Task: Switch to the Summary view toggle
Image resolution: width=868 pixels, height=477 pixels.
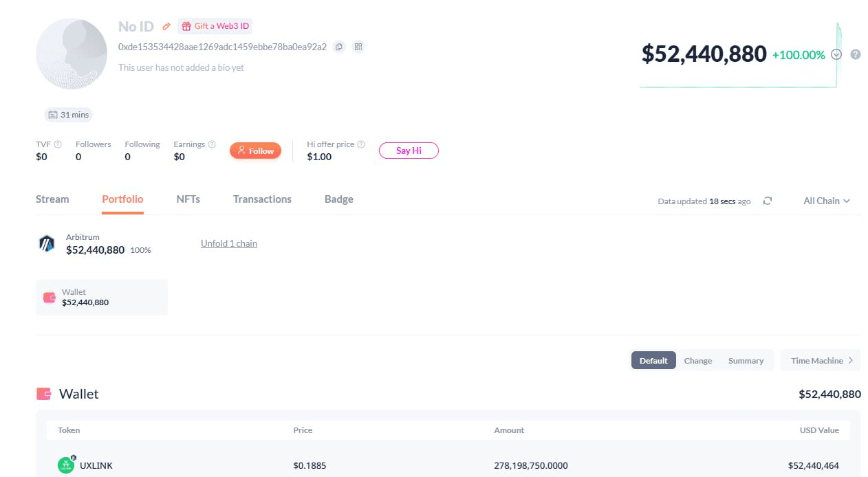Action: pyautogui.click(x=746, y=361)
